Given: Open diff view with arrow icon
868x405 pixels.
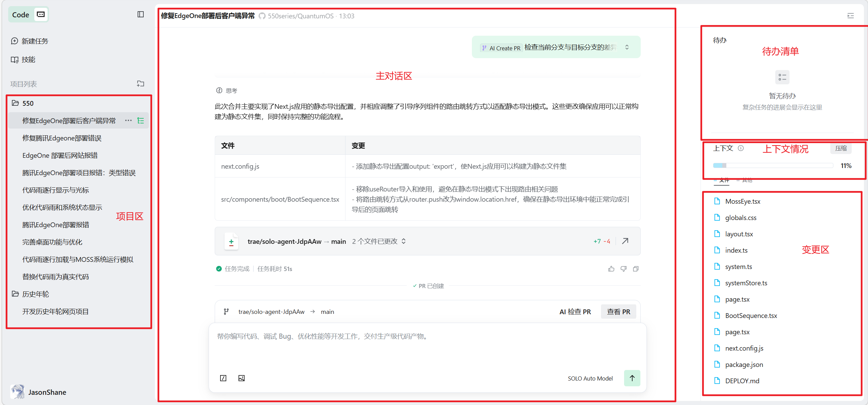Looking at the screenshot, I should pyautogui.click(x=625, y=241).
